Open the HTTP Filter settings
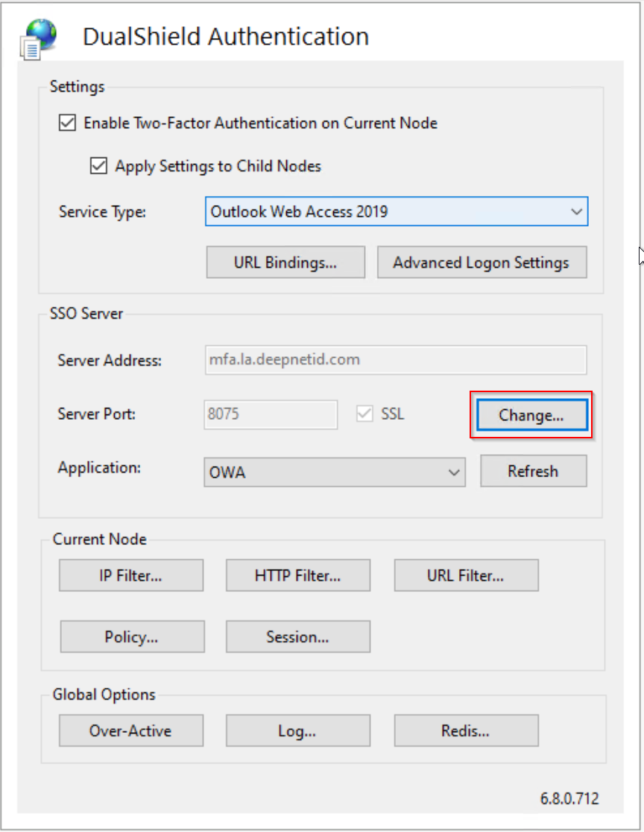The image size is (644, 832). click(x=297, y=576)
